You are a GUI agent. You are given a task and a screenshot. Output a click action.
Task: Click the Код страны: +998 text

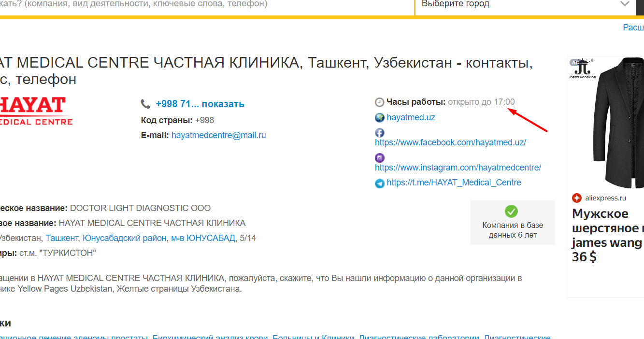[177, 120]
